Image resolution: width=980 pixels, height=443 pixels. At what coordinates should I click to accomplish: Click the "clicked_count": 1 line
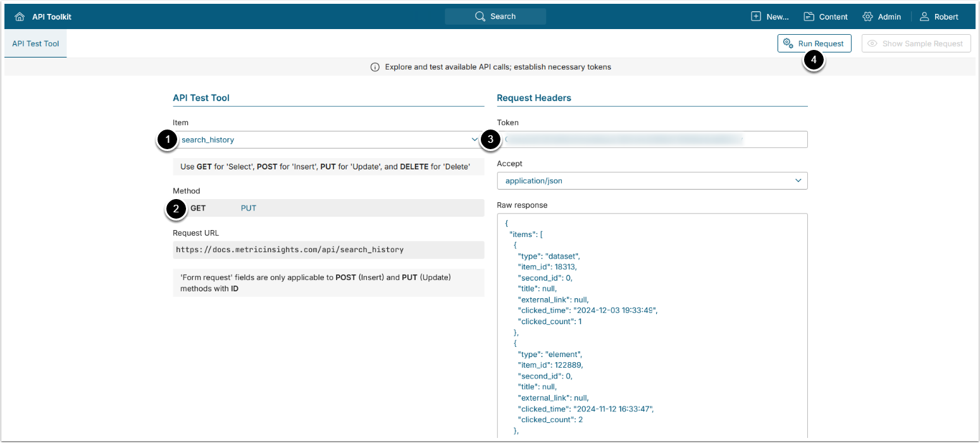pos(550,321)
